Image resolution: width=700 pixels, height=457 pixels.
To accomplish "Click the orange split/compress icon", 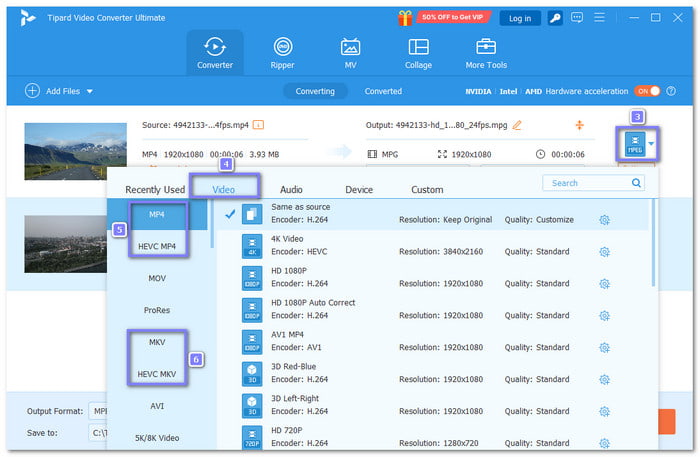I will point(579,125).
